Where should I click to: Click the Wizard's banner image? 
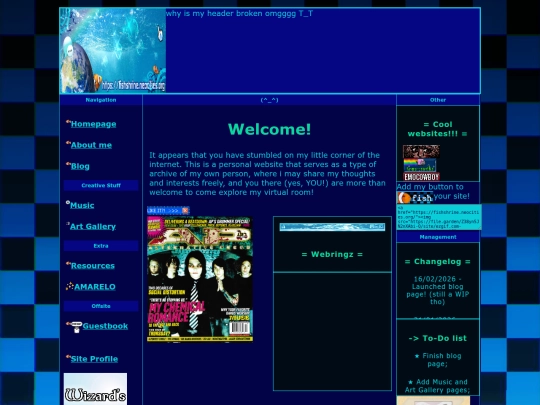tap(95, 389)
